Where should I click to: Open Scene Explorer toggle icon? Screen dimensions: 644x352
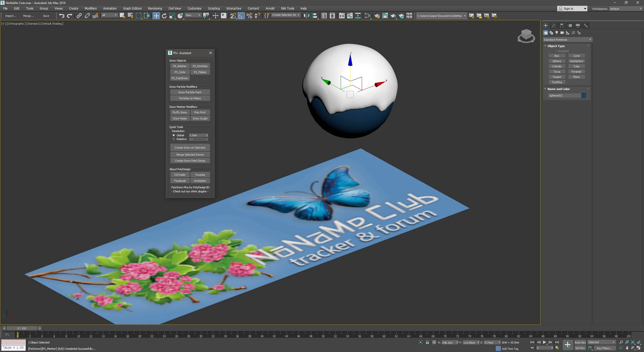point(324,16)
